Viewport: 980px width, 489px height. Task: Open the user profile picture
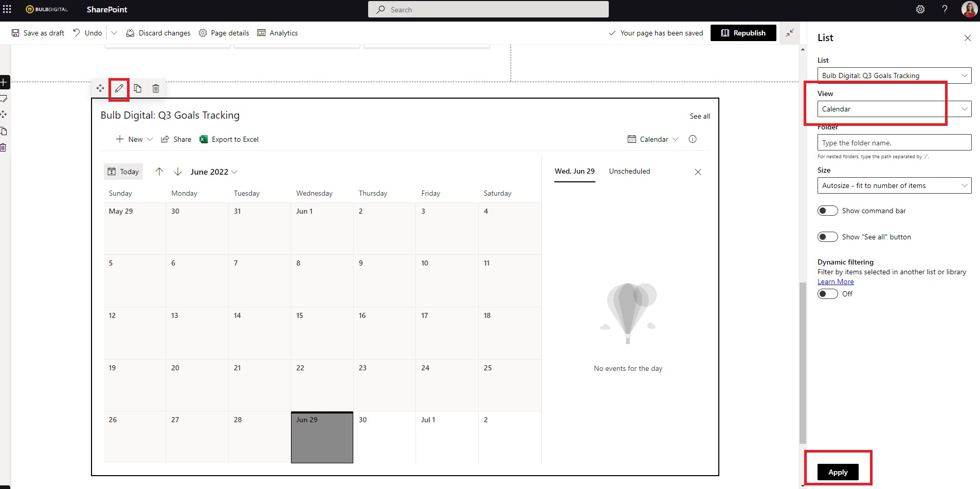point(969,9)
